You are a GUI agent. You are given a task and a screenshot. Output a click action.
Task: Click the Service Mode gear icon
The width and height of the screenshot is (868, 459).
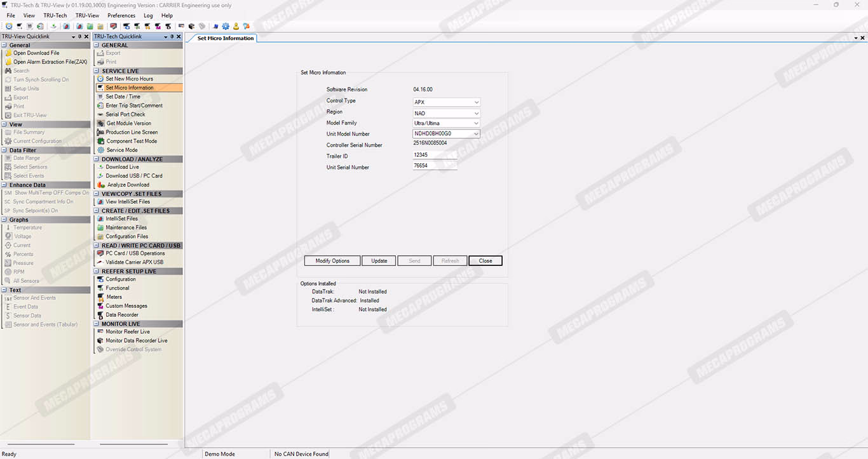(x=100, y=150)
